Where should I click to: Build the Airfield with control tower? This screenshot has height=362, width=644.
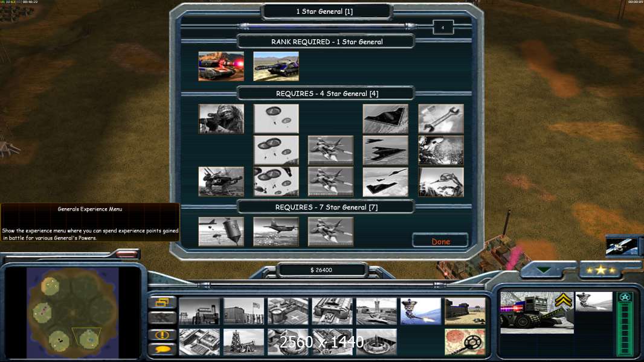(x=376, y=311)
